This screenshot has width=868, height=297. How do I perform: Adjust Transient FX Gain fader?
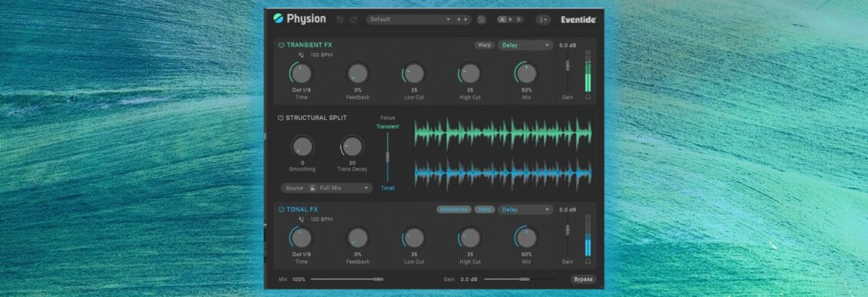tap(568, 65)
